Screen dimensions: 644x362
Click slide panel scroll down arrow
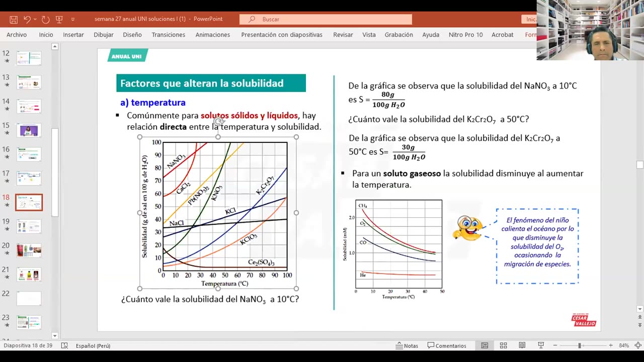[55, 335]
